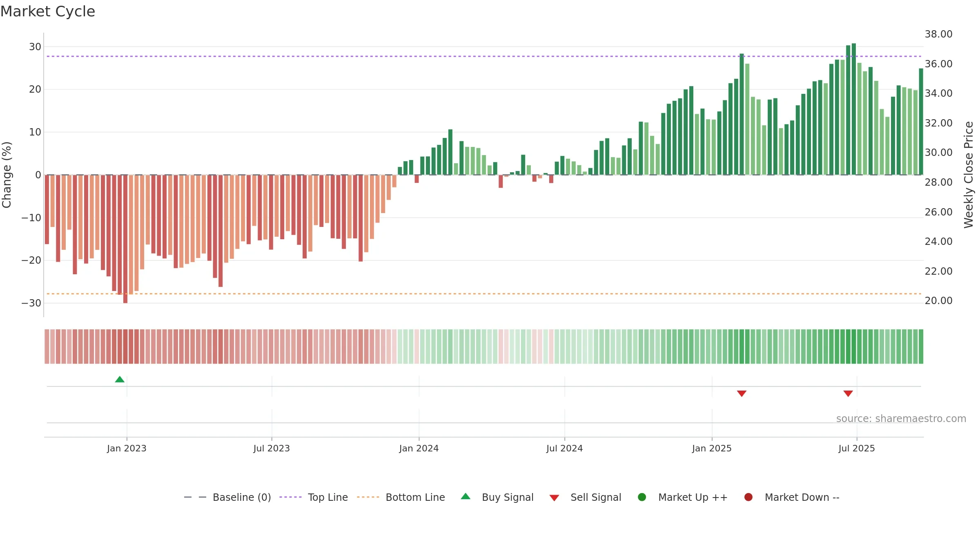The image size is (980, 551).
Task: Toggle the Market Up ++ legend entry
Action: pos(683,497)
